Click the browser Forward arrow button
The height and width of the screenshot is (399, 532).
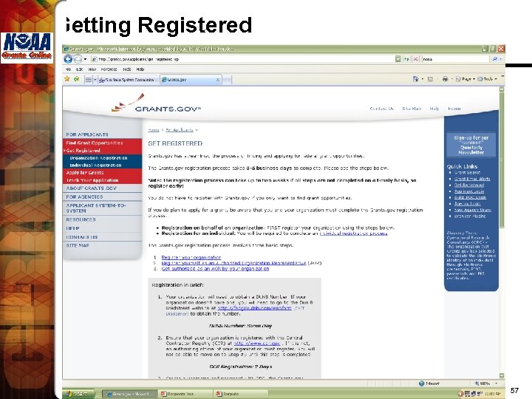pos(78,59)
